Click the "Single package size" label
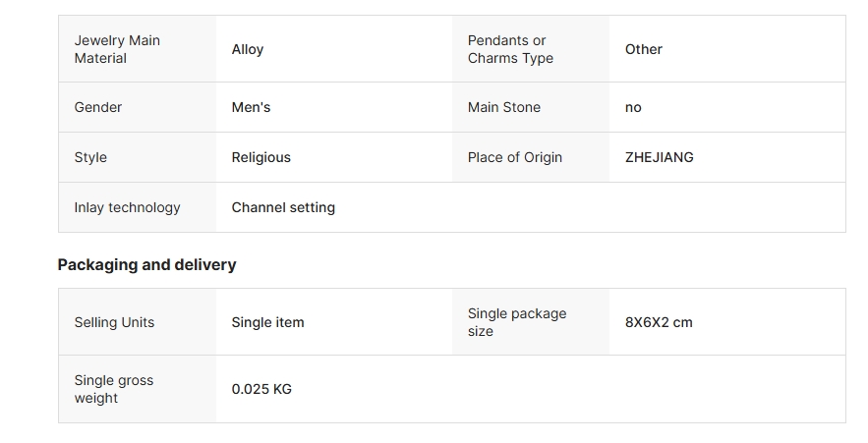The width and height of the screenshot is (868, 443). point(517,322)
